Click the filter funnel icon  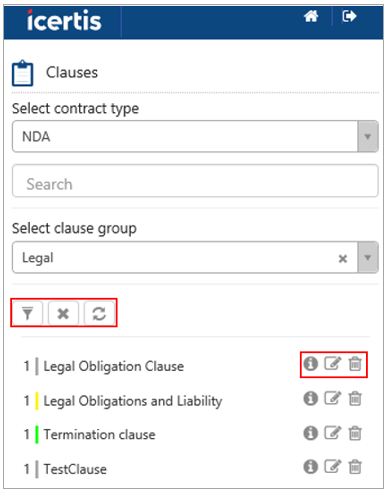pos(27,313)
